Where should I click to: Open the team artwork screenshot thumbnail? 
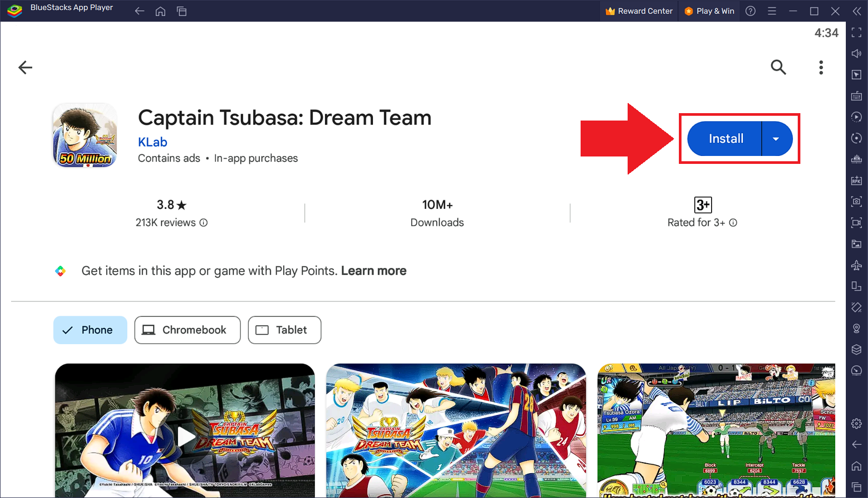pyautogui.click(x=456, y=430)
